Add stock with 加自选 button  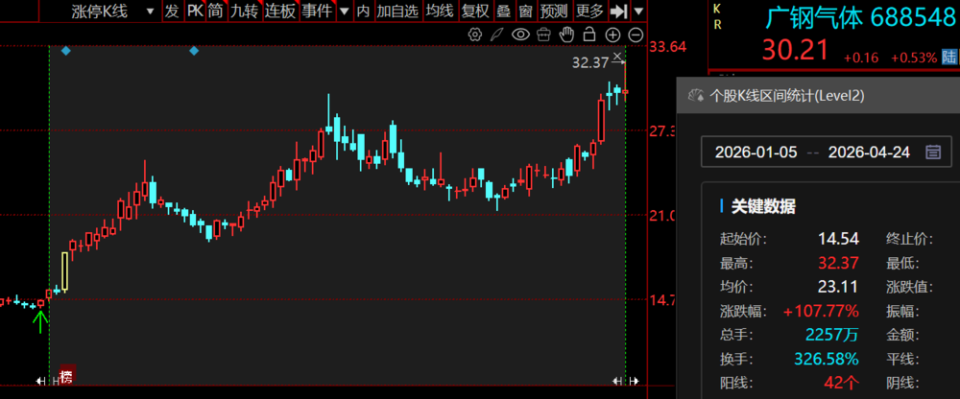click(x=398, y=10)
